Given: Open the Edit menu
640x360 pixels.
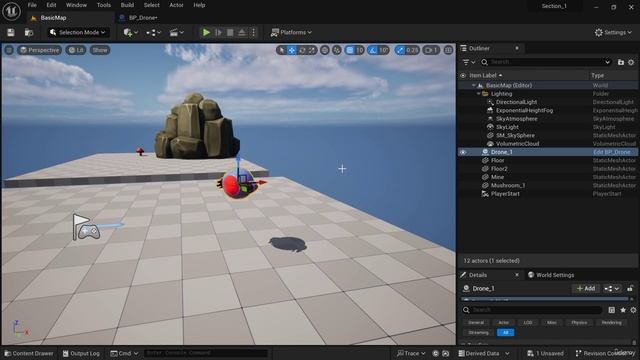Looking at the screenshot, I should coord(51,5).
